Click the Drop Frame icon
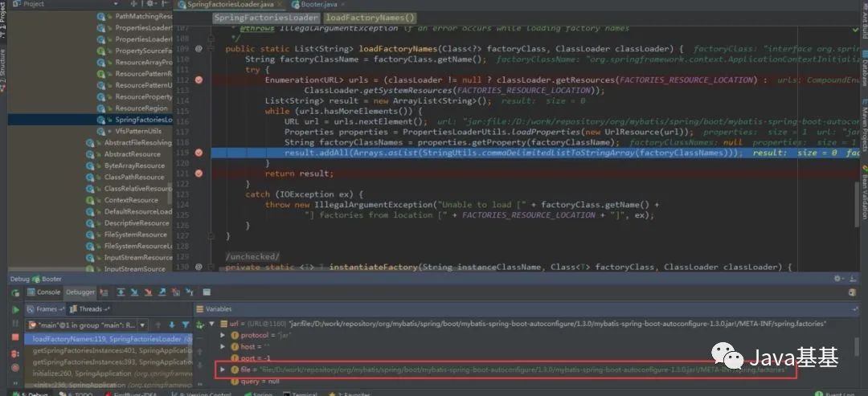868x396 pixels. (176, 292)
